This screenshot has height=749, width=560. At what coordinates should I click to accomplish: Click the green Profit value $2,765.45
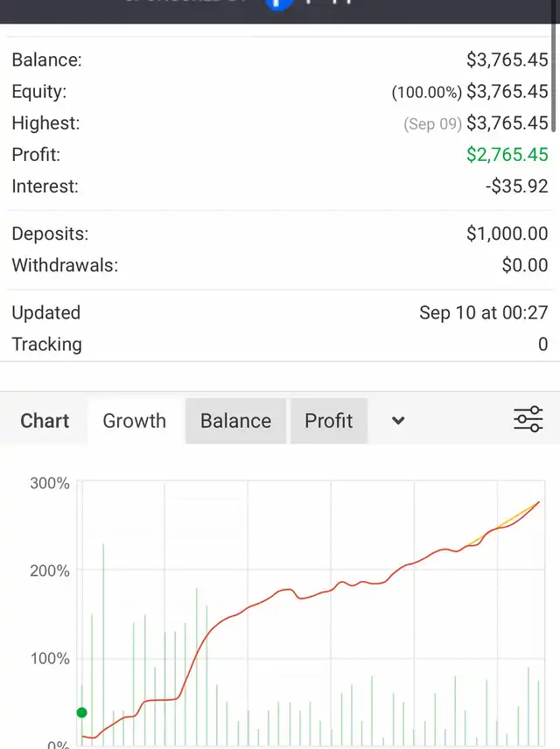click(507, 155)
